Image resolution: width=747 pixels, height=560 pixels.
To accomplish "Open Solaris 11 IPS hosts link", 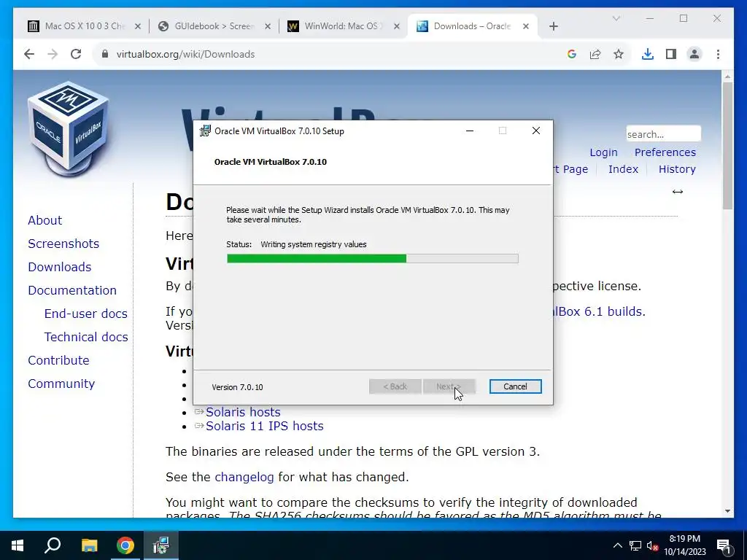I will tap(264, 426).
